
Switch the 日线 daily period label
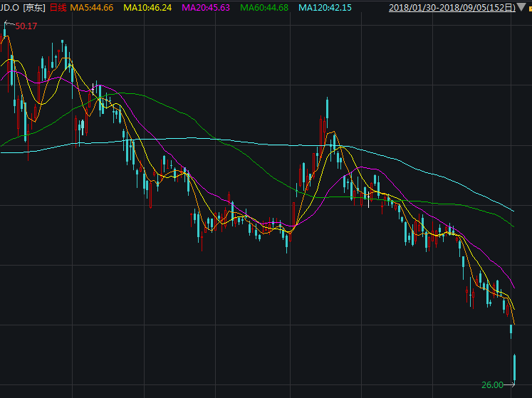58,8
